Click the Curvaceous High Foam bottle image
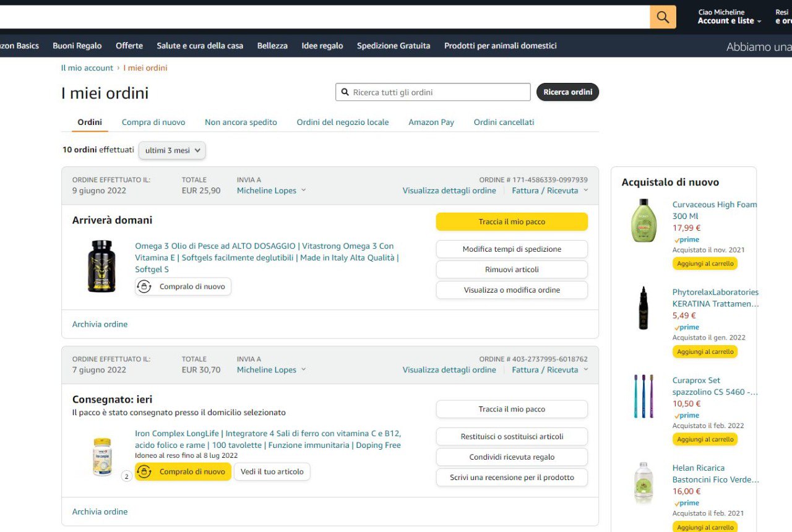The height and width of the screenshot is (532, 792). click(643, 221)
